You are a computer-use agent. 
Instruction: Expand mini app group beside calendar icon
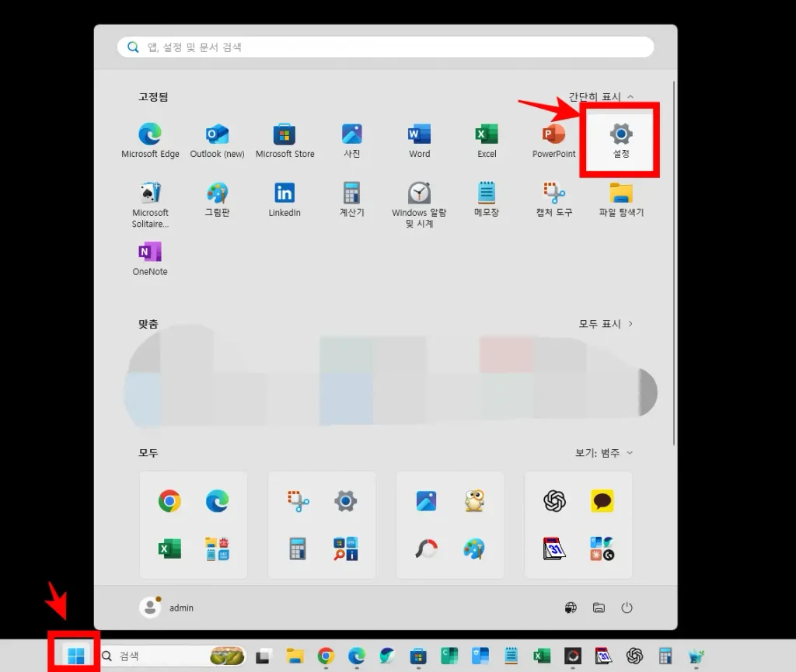(x=602, y=548)
